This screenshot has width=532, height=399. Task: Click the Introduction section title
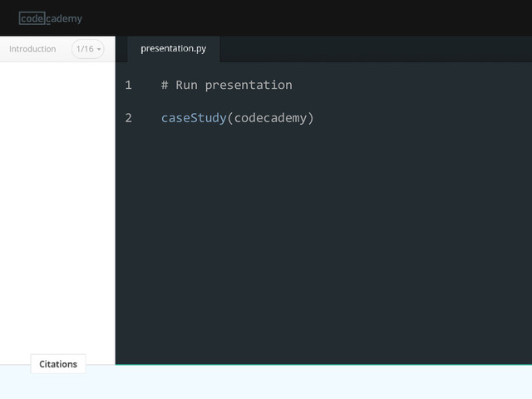pyautogui.click(x=32, y=49)
